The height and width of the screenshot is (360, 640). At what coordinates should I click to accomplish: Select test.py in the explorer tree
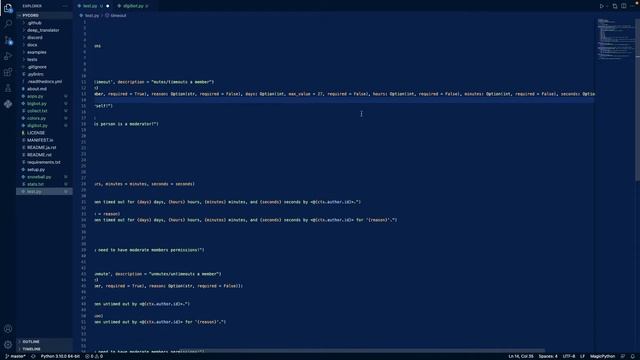[x=44, y=192]
